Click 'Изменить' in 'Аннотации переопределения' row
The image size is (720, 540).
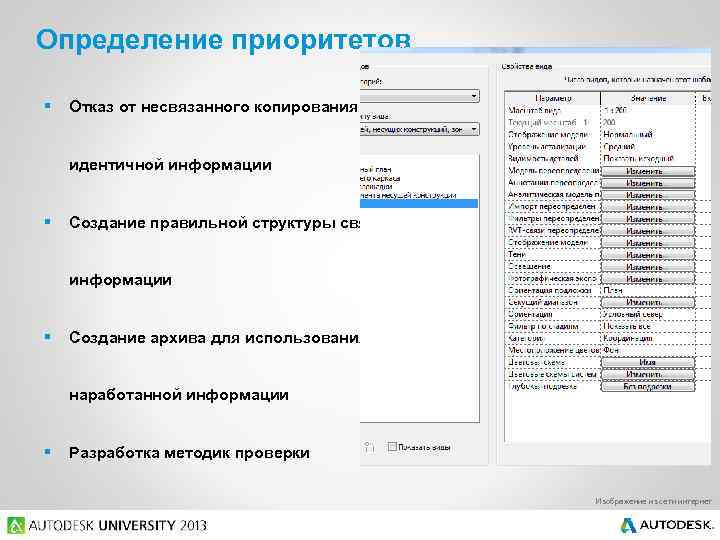pyautogui.click(x=648, y=183)
